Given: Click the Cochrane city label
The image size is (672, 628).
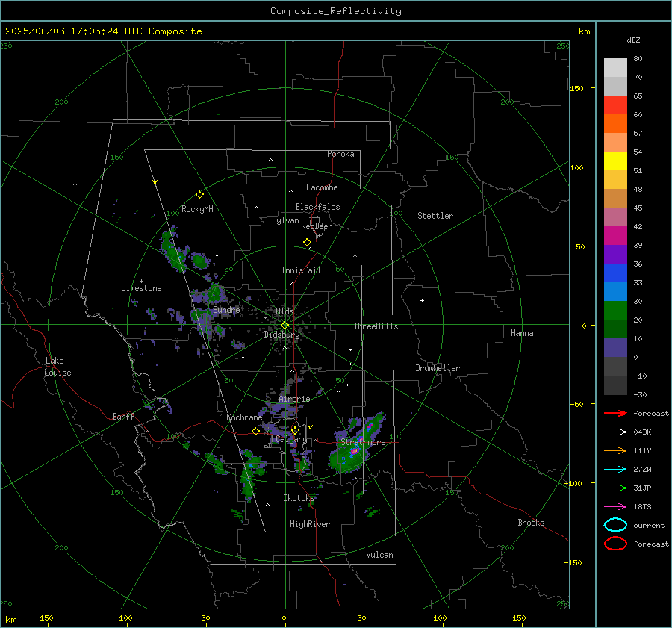Looking at the screenshot, I should point(244,417).
